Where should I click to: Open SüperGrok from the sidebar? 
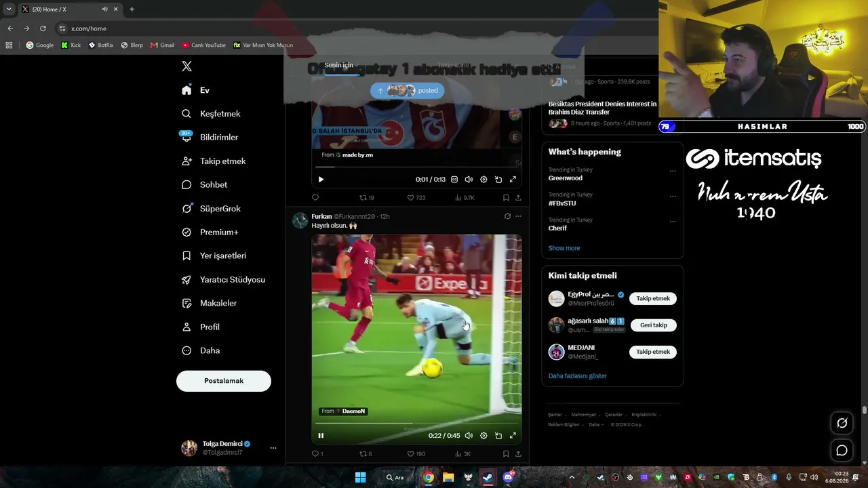pyautogui.click(x=211, y=209)
